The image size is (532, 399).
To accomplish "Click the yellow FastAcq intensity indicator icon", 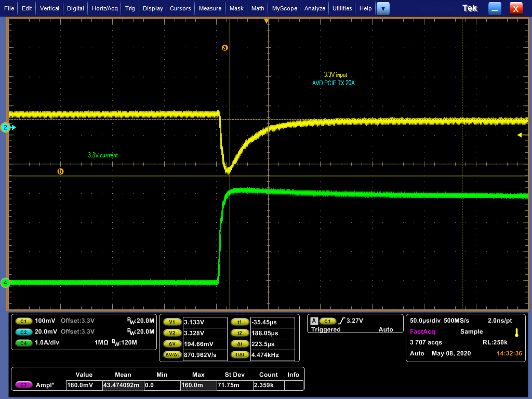I will coord(516,332).
